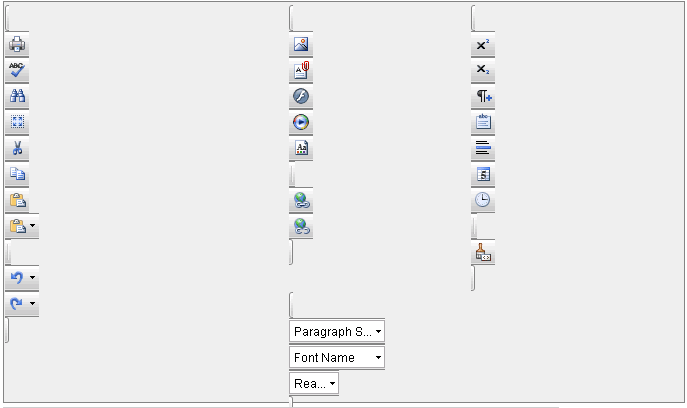Open Find and Replace binoculars
The height and width of the screenshot is (408, 687).
pyautogui.click(x=18, y=97)
